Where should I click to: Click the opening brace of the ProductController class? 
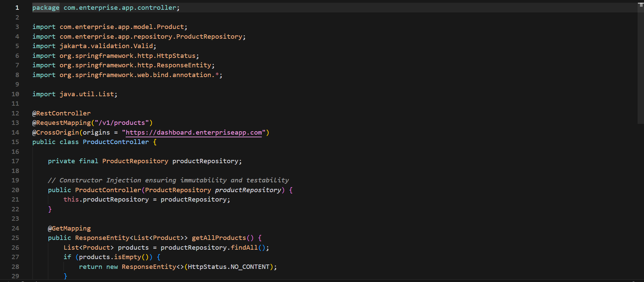155,142
